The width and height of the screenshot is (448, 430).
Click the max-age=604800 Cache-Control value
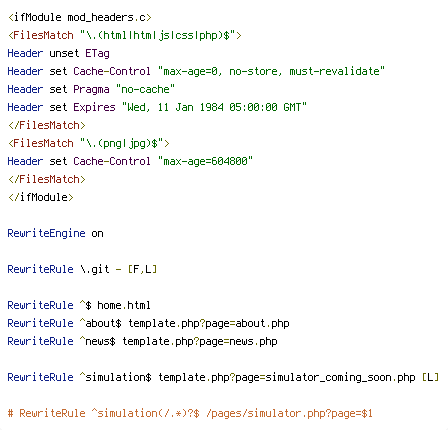pyautogui.click(x=205, y=161)
